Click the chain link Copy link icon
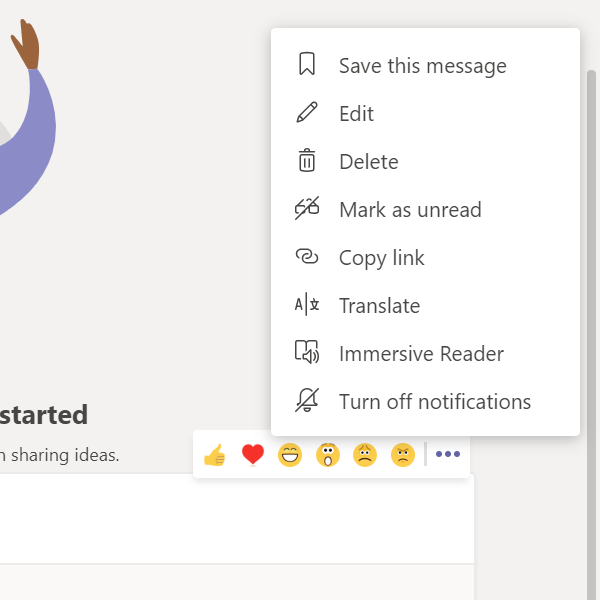The image size is (600, 600). pos(307,256)
